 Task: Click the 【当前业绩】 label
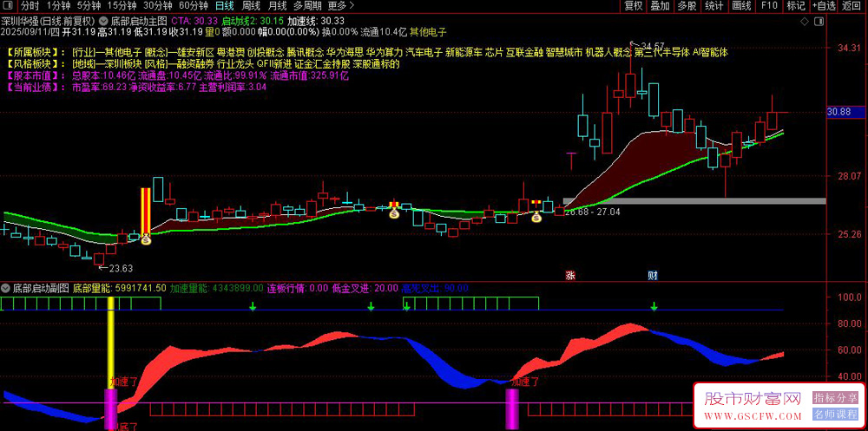pos(35,87)
